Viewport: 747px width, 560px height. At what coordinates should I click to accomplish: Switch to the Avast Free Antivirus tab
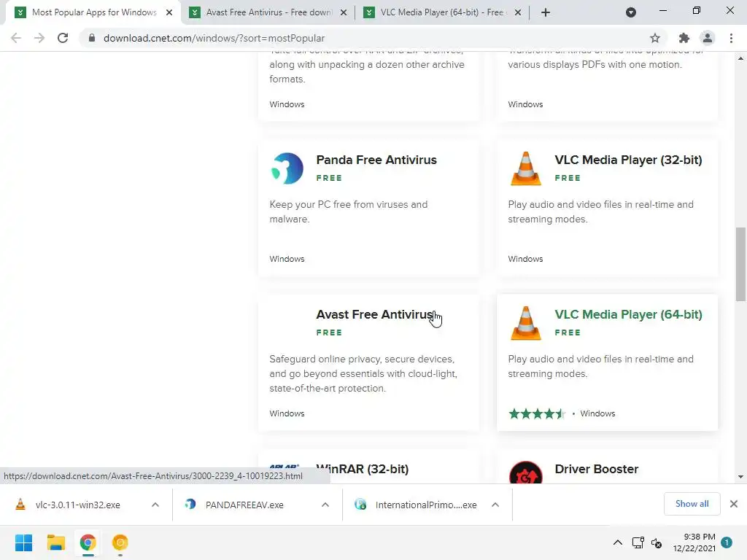tap(268, 12)
